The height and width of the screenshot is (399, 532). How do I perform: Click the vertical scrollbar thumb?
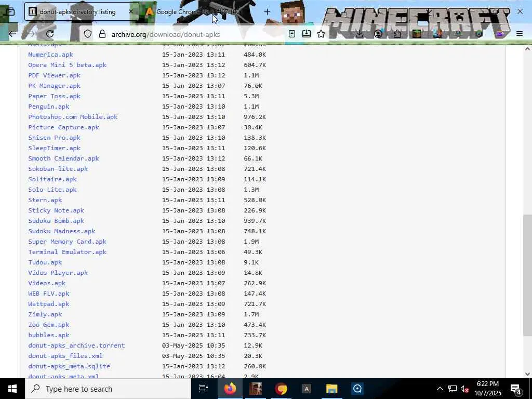click(x=527, y=275)
